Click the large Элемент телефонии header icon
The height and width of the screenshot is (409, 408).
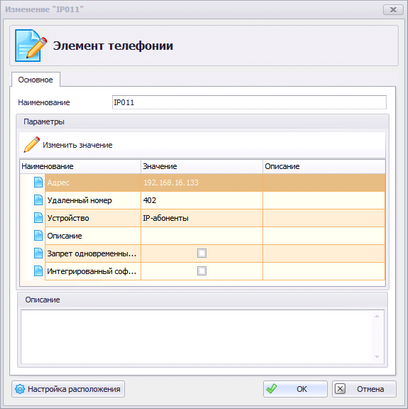click(x=31, y=45)
